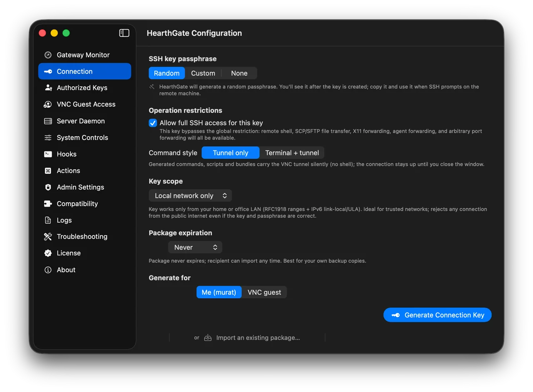Select Tunnel only command style
This screenshot has width=533, height=392.
pyautogui.click(x=231, y=153)
